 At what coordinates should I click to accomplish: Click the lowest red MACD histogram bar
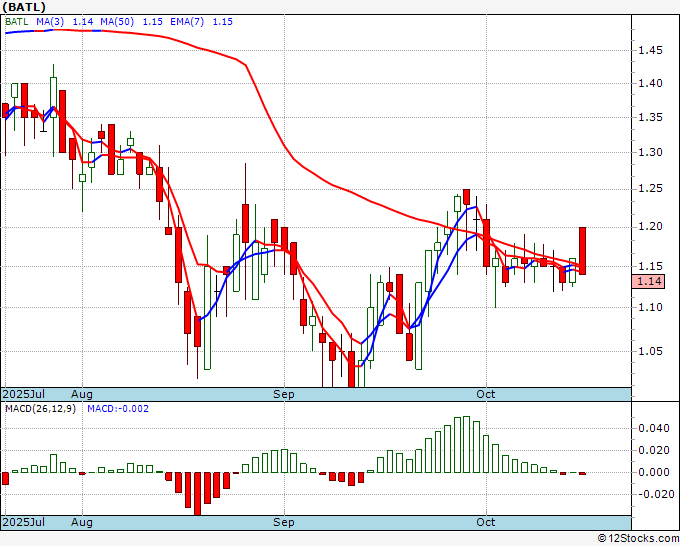pyautogui.click(x=198, y=494)
